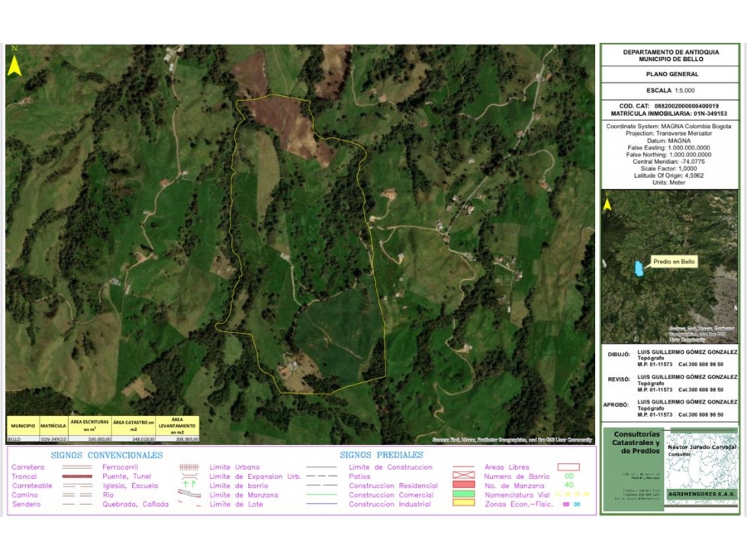This screenshot has height=560, width=747.
Task: Select the topographer name beside DIBUJÓ
Action: coord(687,352)
